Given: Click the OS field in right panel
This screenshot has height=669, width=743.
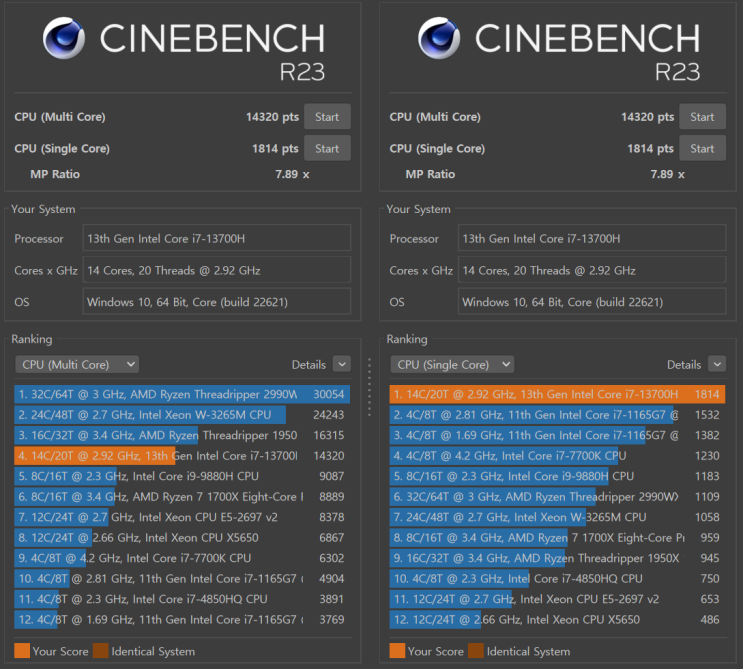Looking at the screenshot, I should click(592, 302).
